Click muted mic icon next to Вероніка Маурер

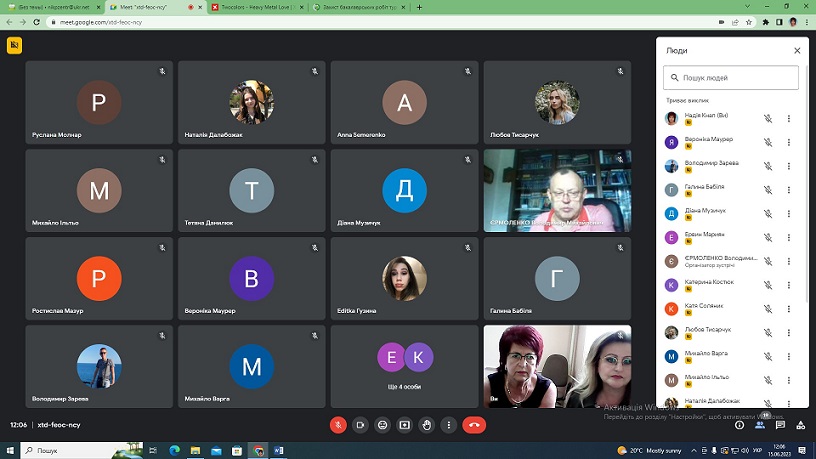click(768, 142)
